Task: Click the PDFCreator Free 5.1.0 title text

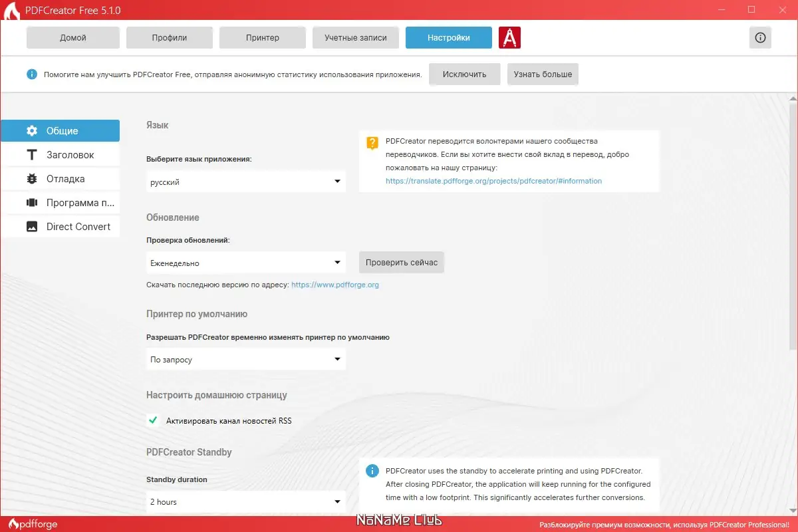Action: [x=73, y=11]
